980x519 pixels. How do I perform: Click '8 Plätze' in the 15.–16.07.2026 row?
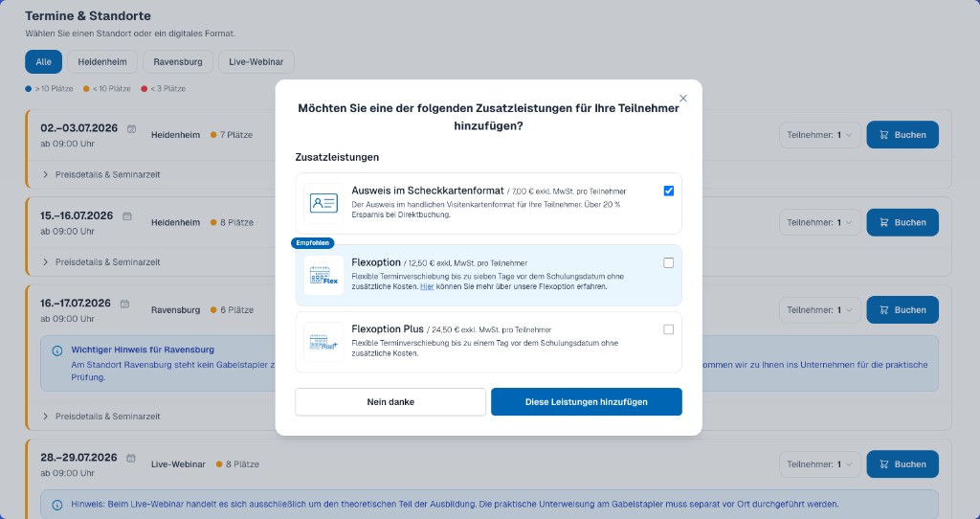pos(237,222)
